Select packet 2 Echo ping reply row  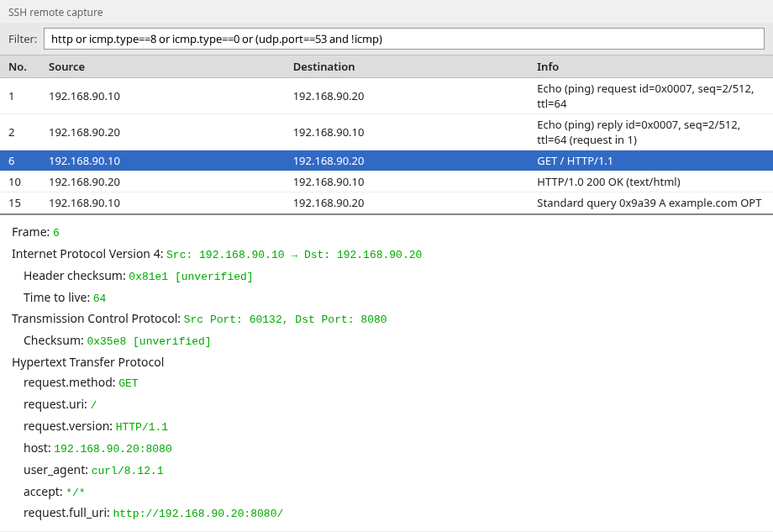point(386,132)
